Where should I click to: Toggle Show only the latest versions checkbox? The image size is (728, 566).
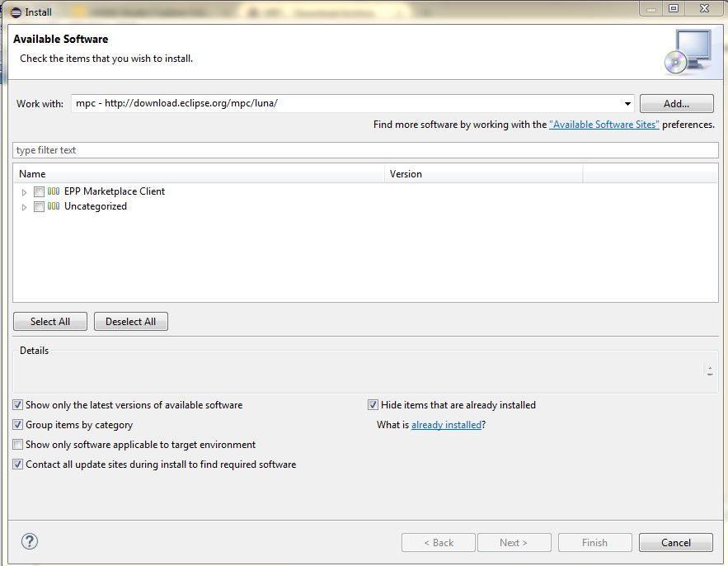pos(18,405)
